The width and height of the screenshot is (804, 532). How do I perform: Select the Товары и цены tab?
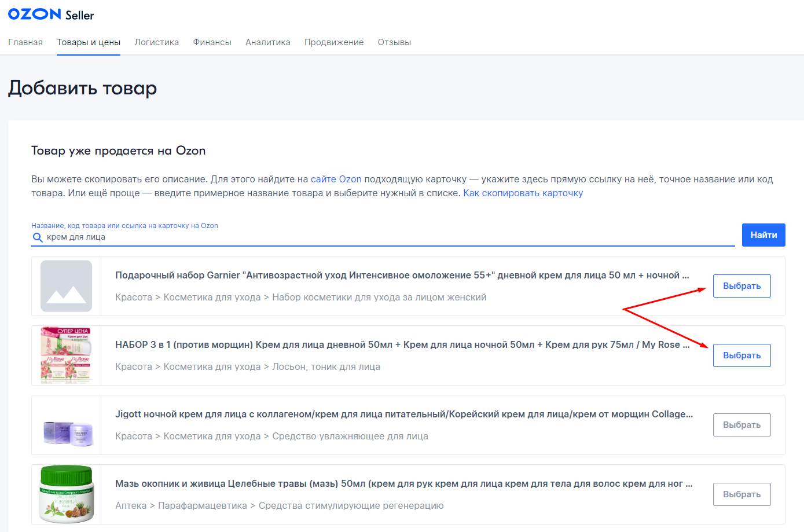click(89, 42)
